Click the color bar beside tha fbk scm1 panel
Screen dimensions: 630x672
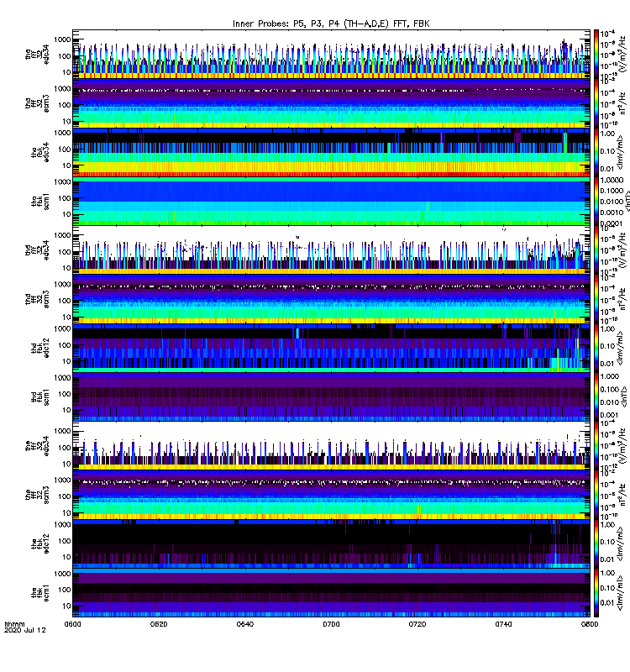click(596, 201)
